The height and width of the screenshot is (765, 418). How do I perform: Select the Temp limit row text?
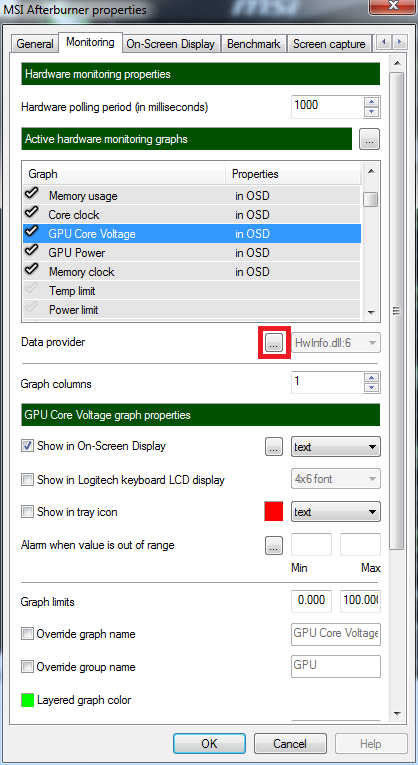72,291
